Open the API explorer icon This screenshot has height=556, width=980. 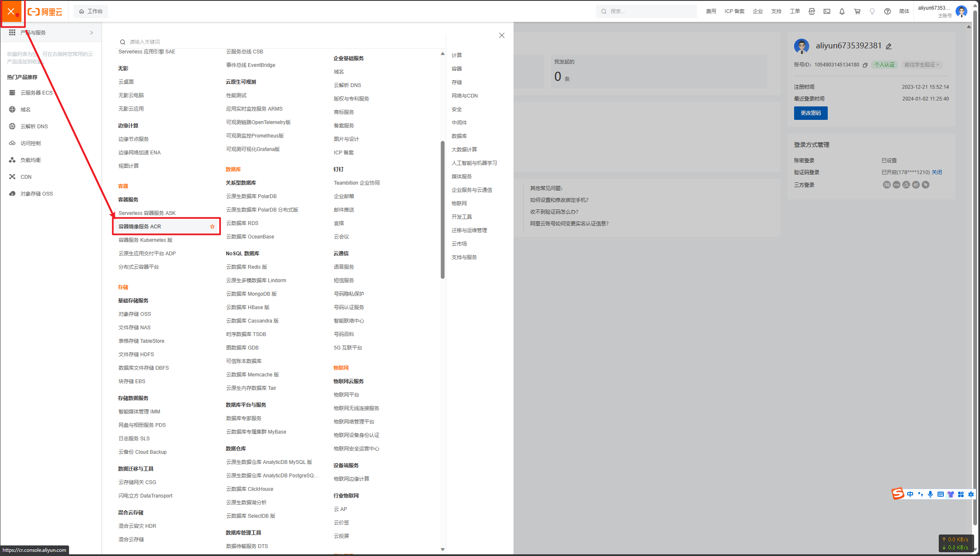tap(811, 11)
